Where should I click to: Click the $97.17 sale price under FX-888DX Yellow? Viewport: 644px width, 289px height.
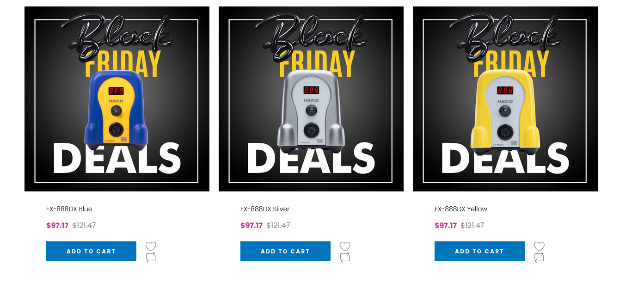(x=446, y=226)
